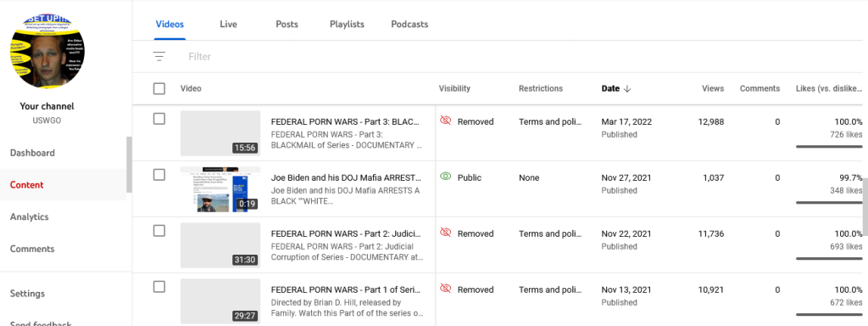Switch to the Posts tab
The width and height of the screenshot is (868, 326).
pos(287,25)
